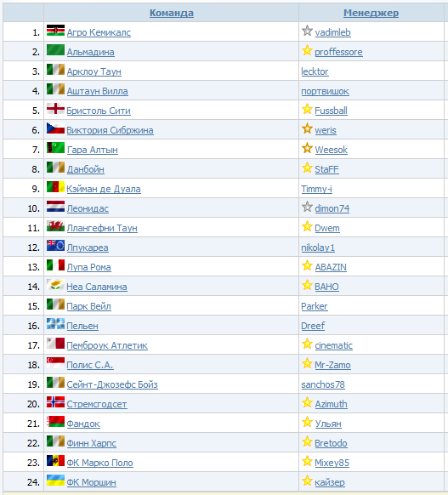This screenshot has height=495, width=448.
Task: Click the Ukraine flag beside ФК Моршин
Action: tap(55, 481)
